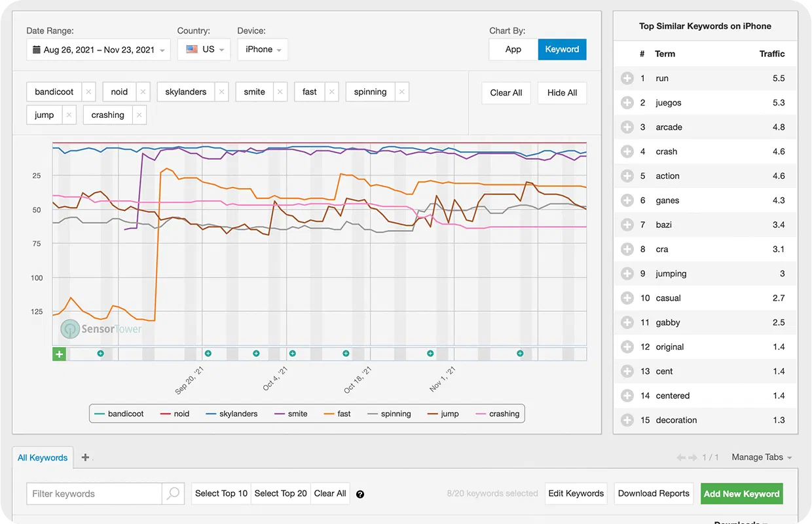This screenshot has width=812, height=524.
Task: Click the green plus button below chart
Action: click(60, 354)
